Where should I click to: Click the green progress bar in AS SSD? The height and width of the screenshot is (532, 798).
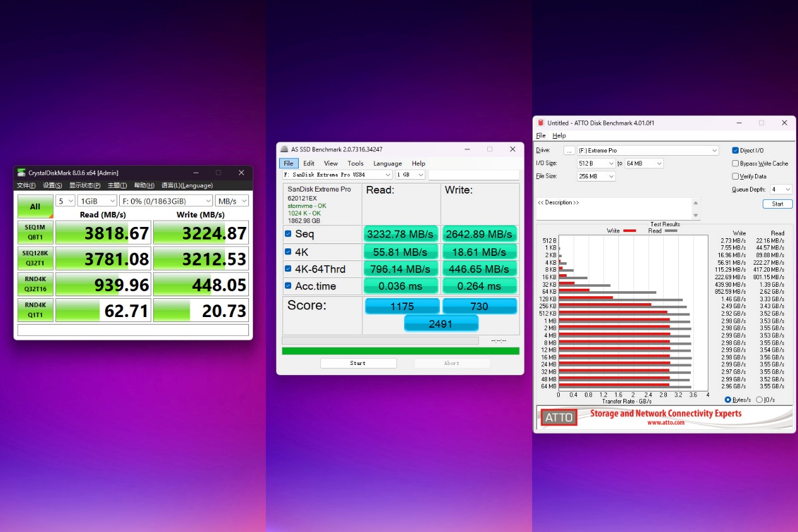[401, 350]
